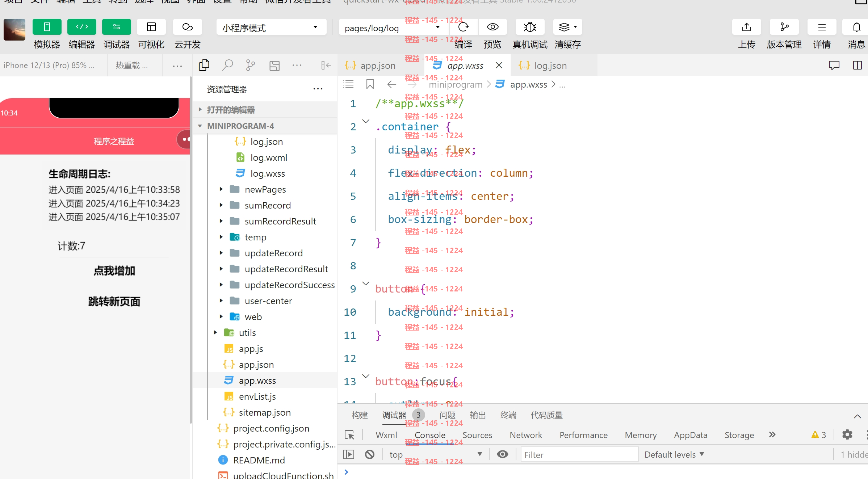Image resolution: width=868 pixels, height=479 pixels.
Task: Open the 代码质量 panel tab
Action: click(x=546, y=415)
